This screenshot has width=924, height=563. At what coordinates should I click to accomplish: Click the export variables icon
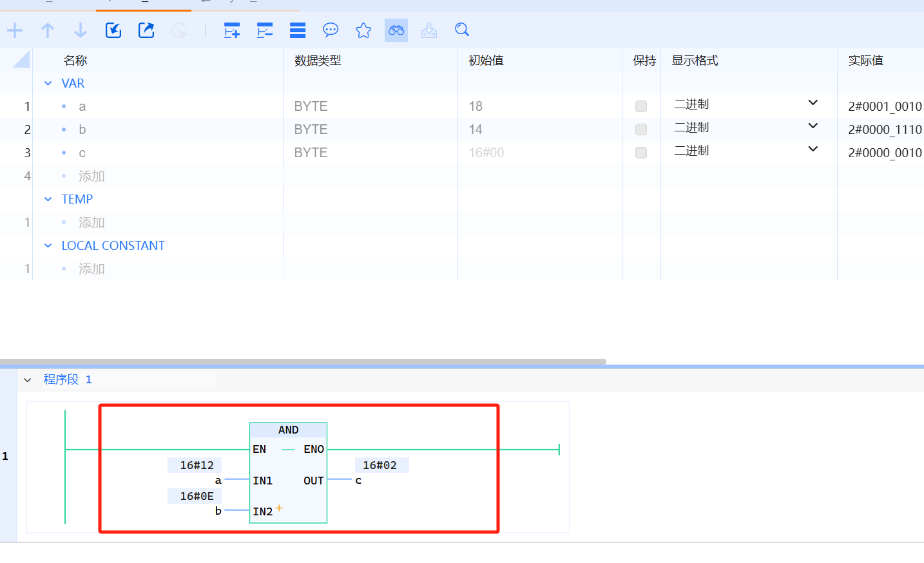[x=146, y=30]
